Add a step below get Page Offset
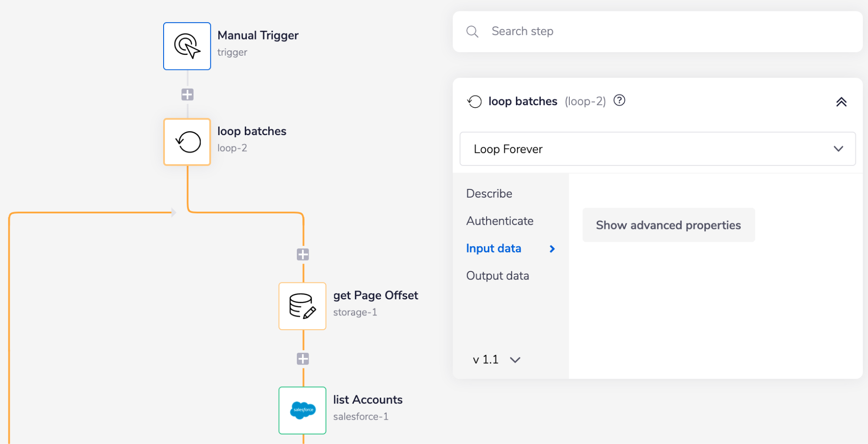This screenshot has height=444, width=868. [302, 358]
